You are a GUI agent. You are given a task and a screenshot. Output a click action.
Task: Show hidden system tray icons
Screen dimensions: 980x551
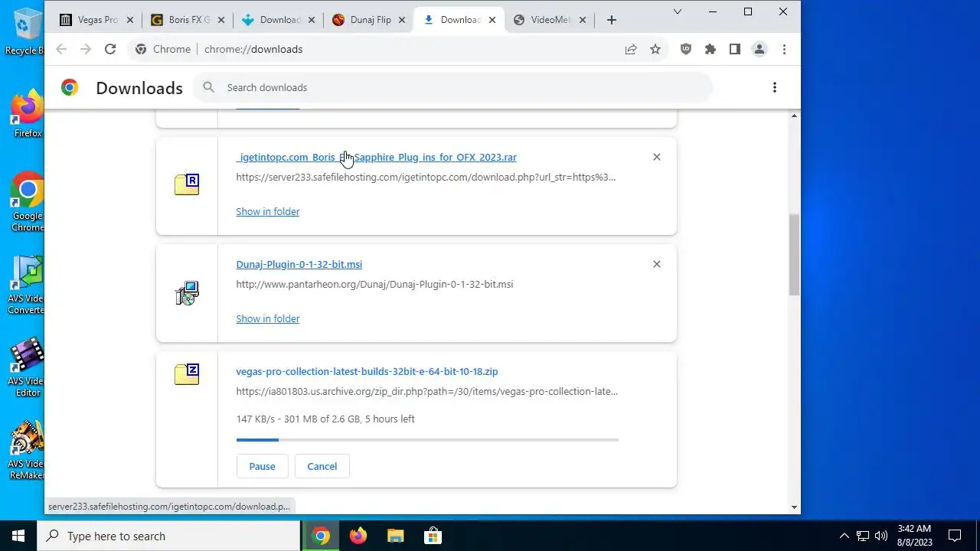(844, 536)
